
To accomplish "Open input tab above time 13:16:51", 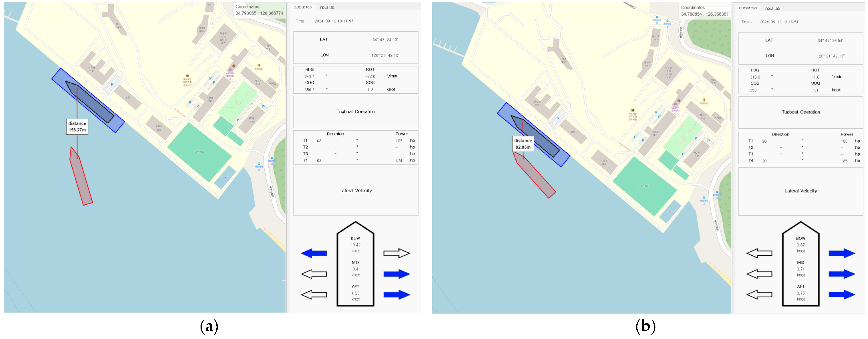I will tap(772, 8).
